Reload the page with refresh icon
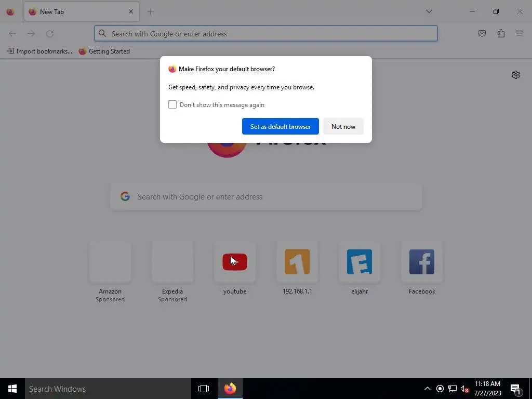This screenshot has width=532, height=399. click(50, 34)
